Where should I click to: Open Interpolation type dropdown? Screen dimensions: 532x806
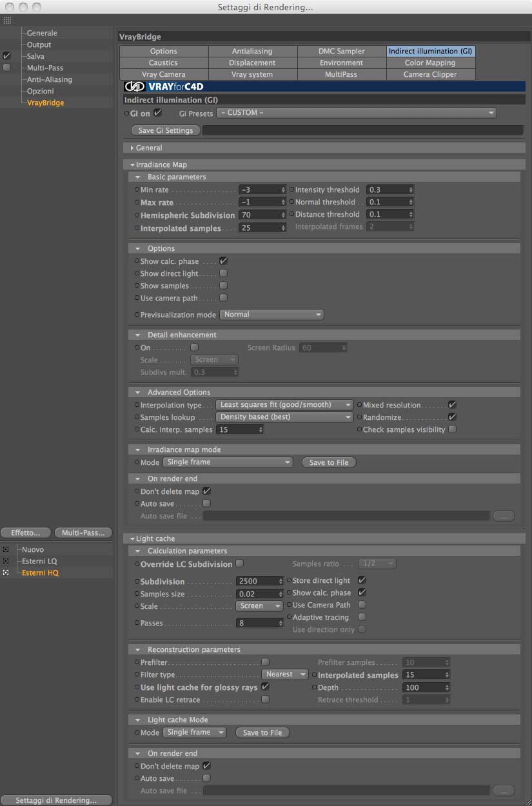click(x=284, y=405)
